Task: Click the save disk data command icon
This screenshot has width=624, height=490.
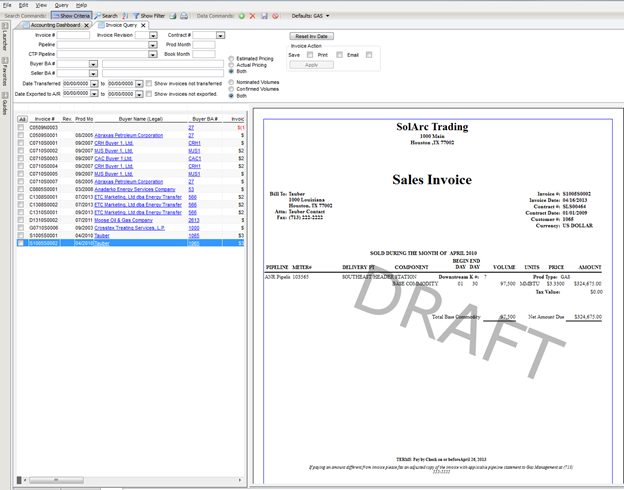Action: (x=264, y=16)
